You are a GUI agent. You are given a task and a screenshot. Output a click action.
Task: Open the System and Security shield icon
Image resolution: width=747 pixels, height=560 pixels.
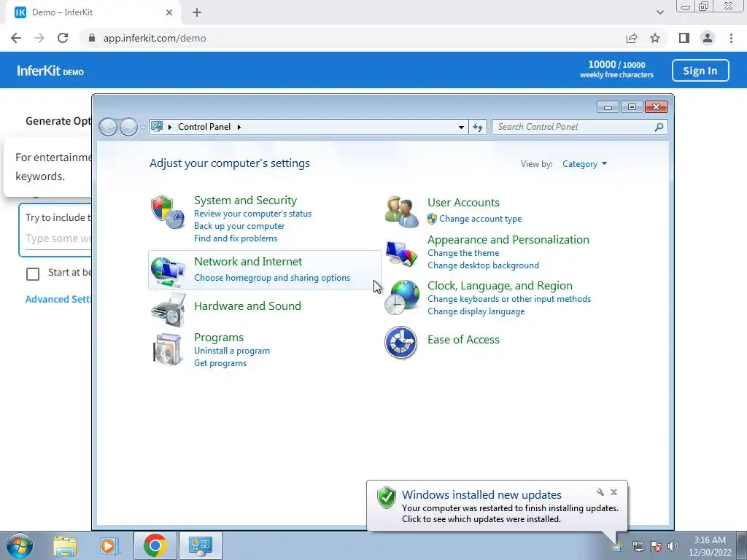click(x=168, y=212)
